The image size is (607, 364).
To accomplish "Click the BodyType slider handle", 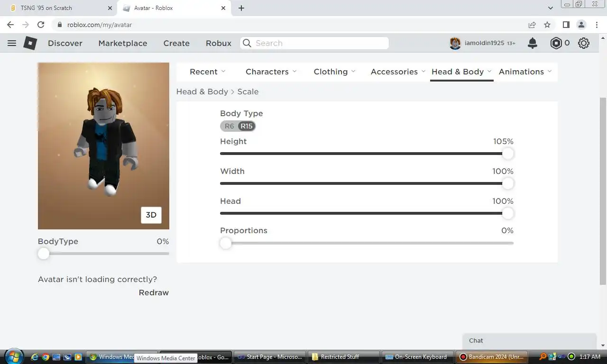I will (x=44, y=254).
